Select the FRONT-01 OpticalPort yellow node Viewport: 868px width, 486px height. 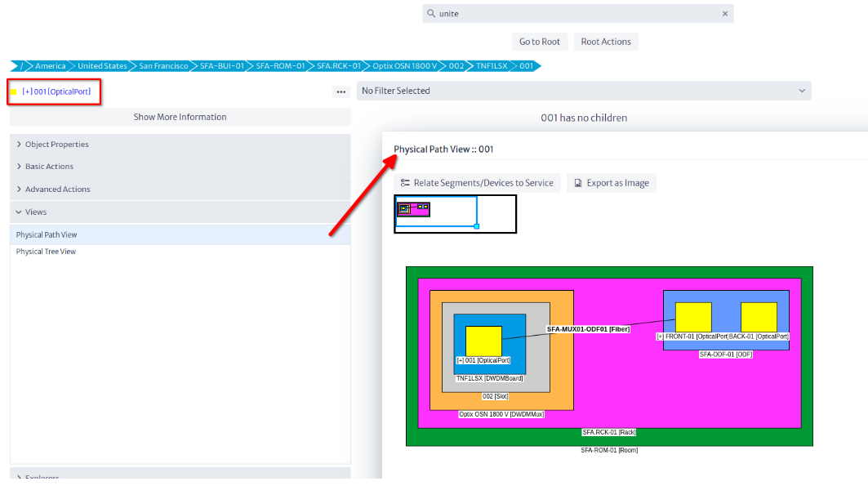pyautogui.click(x=693, y=317)
